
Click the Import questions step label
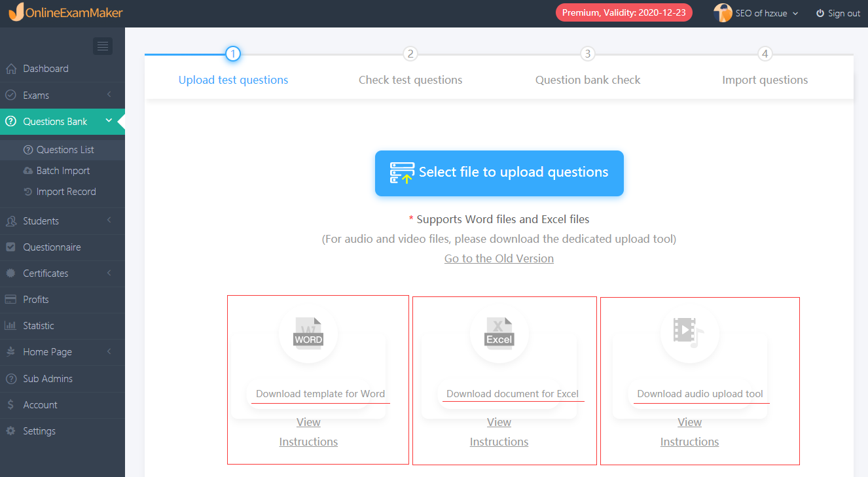(765, 80)
